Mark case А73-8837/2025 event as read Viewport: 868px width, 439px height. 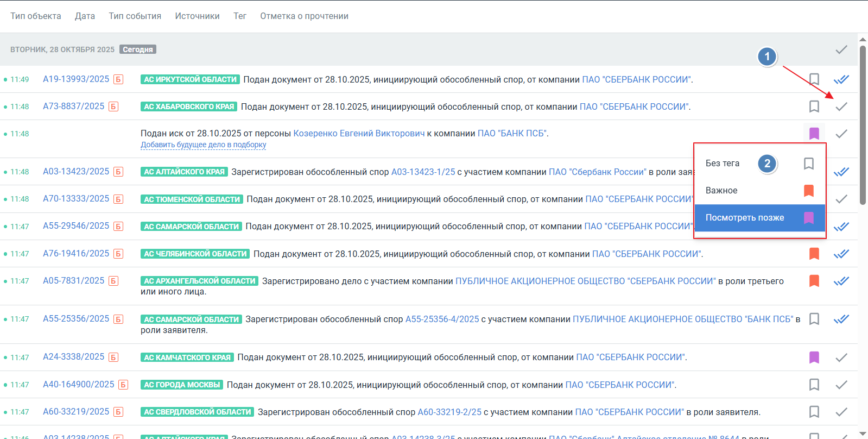tap(841, 106)
